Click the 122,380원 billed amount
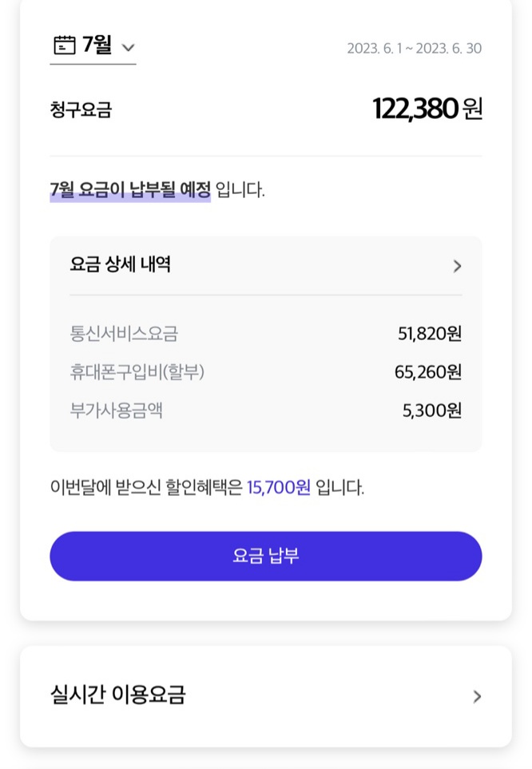Screen dimensions: 532x769 pyautogui.click(x=427, y=109)
